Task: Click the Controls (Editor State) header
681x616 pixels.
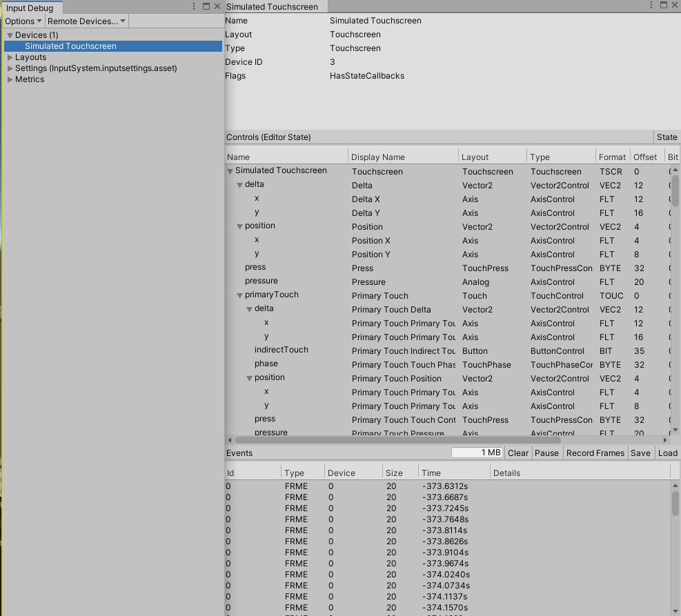Action: tap(268, 137)
